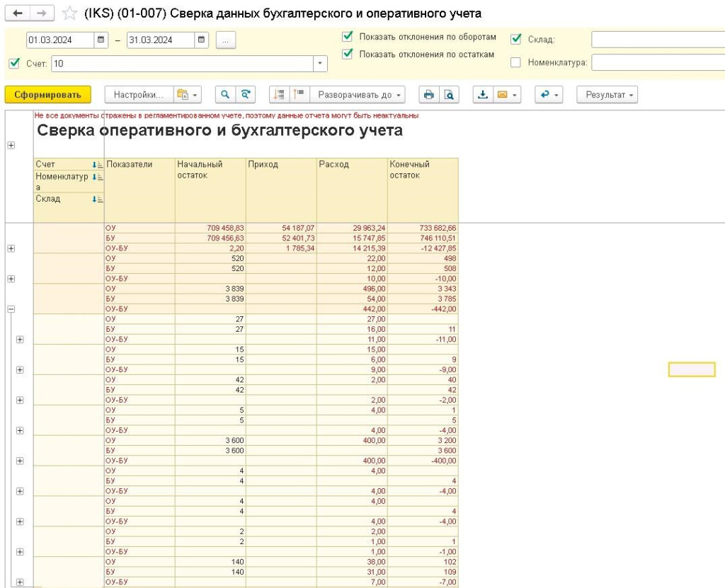Screen dimensions: 725x588
Task: Go back with the left arrow button
Action: pos(18,13)
